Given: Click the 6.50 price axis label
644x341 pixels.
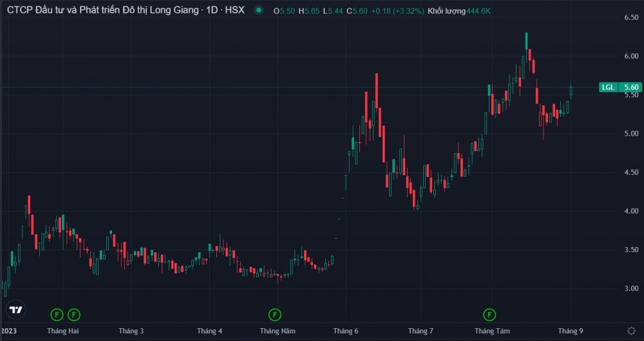Looking at the screenshot, I should (x=631, y=17).
